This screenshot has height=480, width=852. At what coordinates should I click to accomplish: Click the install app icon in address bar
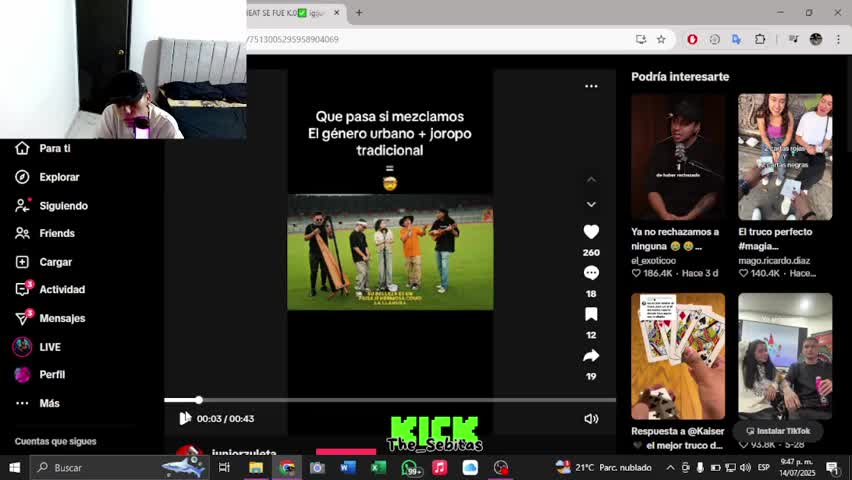click(x=641, y=39)
